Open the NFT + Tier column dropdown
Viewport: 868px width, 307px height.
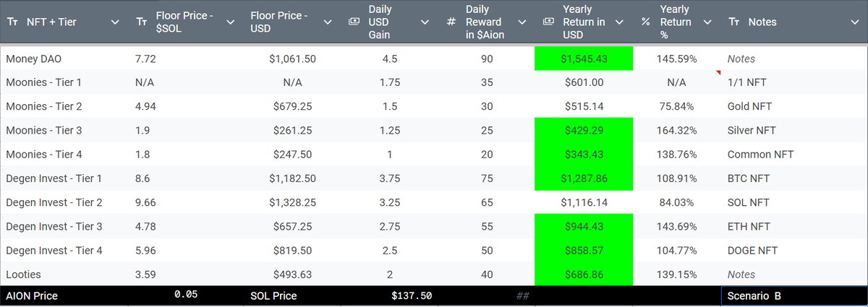115,22
